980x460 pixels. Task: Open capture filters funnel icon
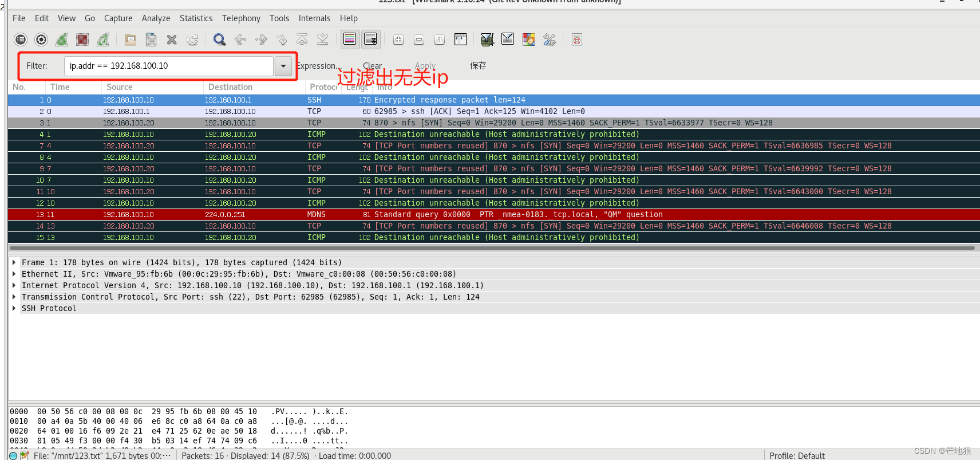(487, 40)
